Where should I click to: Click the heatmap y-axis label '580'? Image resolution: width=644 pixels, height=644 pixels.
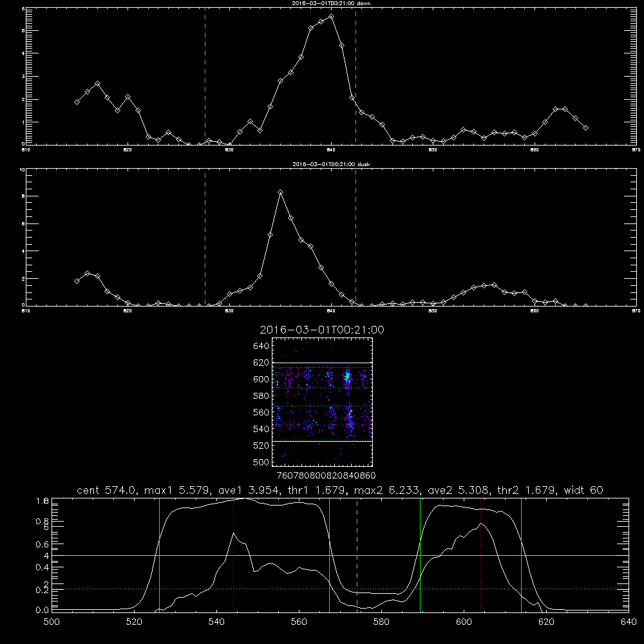click(261, 396)
